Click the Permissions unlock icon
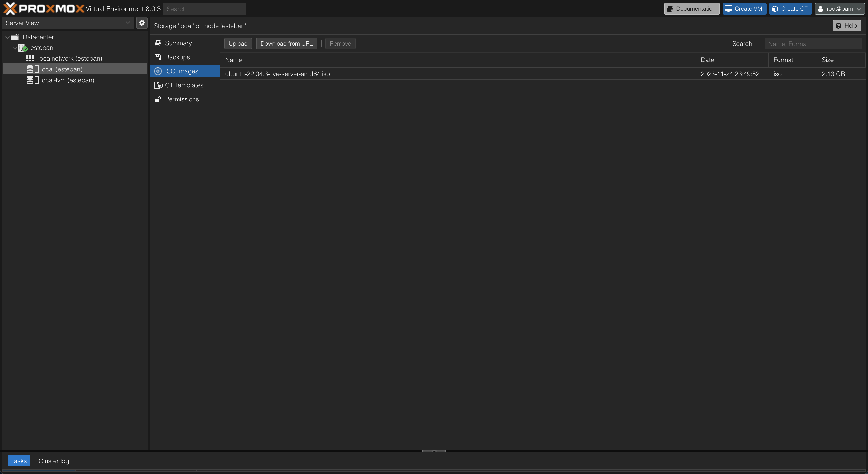868x474 pixels. click(x=158, y=99)
